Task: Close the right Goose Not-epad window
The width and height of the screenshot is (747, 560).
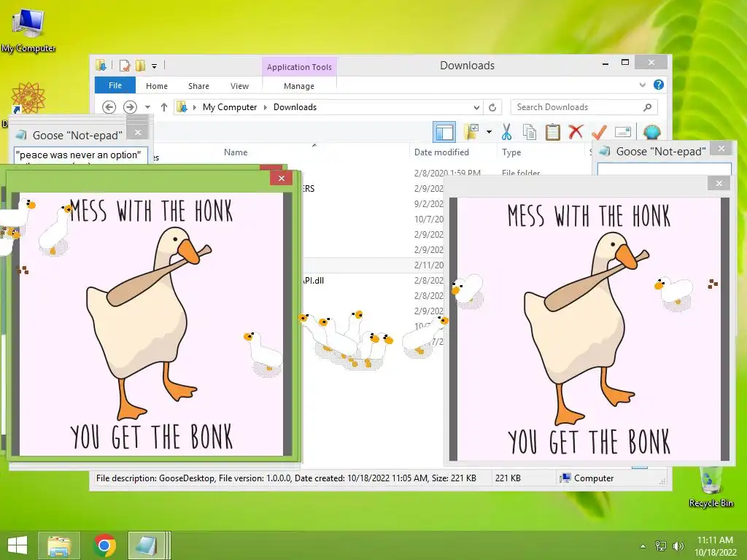Action: (x=721, y=149)
